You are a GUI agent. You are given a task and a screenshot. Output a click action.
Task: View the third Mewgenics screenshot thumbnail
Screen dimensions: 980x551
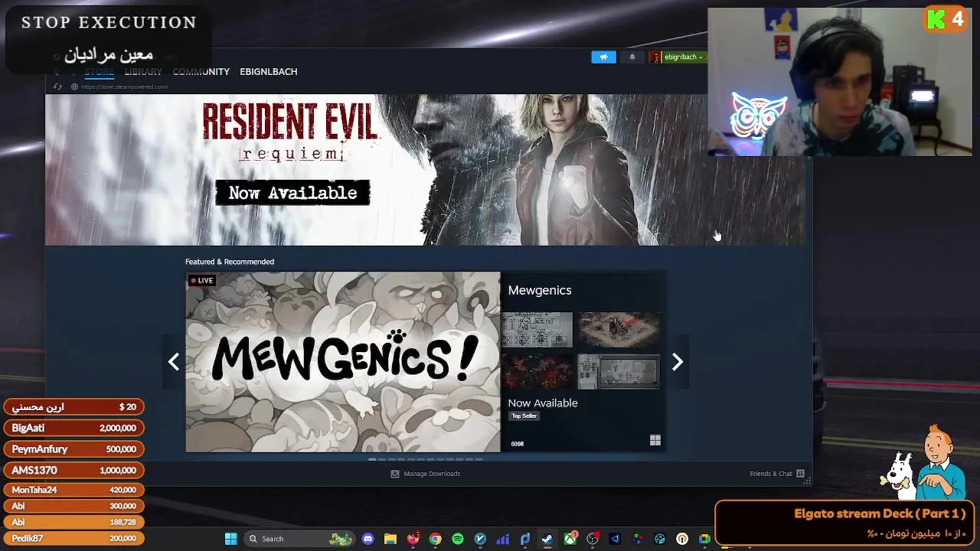tap(537, 371)
